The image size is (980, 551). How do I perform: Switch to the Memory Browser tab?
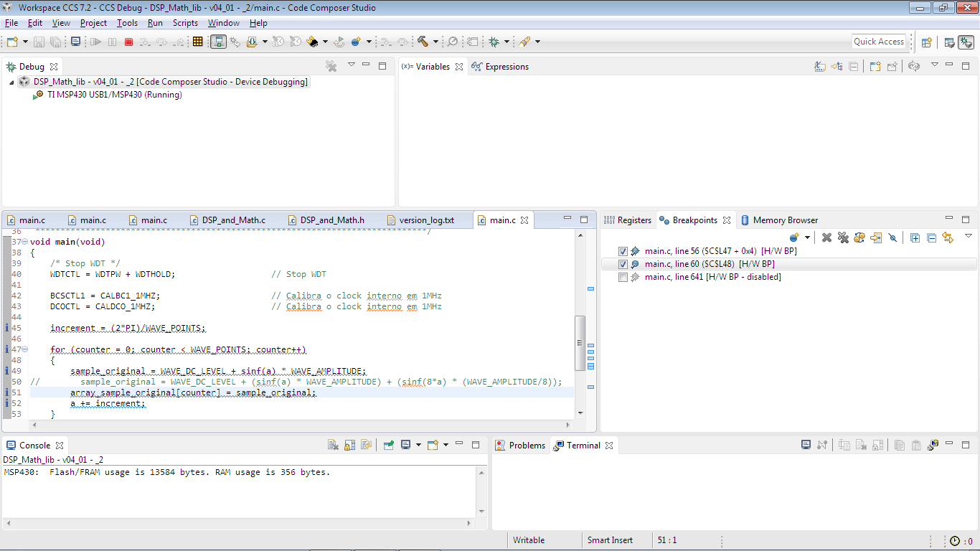(779, 220)
